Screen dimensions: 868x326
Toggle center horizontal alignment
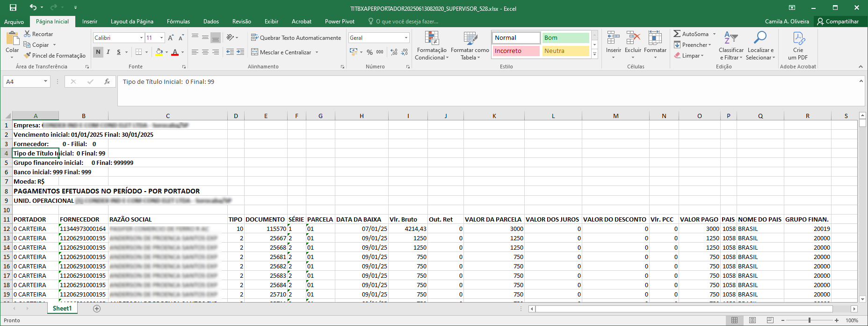205,52
